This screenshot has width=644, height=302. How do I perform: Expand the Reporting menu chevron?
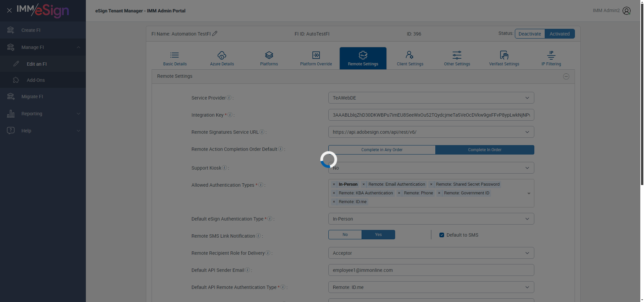[78, 114]
